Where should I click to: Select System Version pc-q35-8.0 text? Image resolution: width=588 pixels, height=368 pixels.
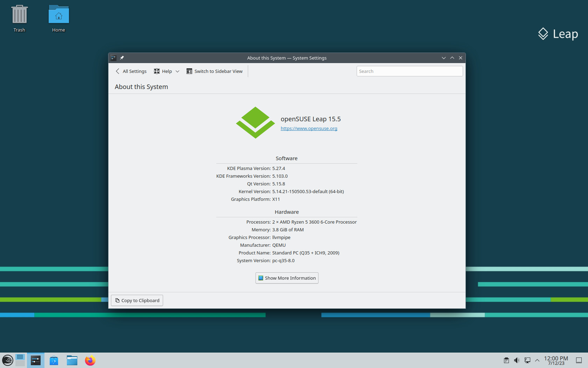pos(283,261)
